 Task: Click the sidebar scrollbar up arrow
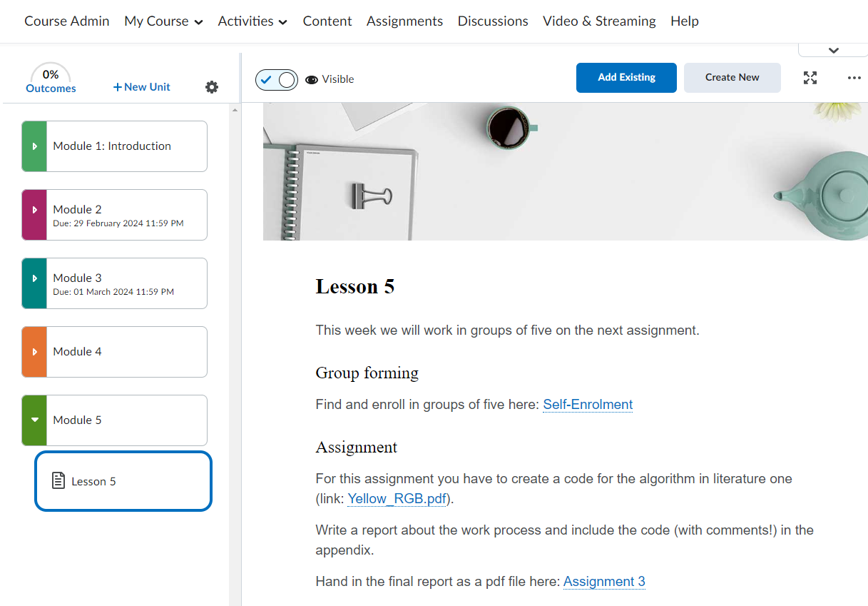[235, 110]
